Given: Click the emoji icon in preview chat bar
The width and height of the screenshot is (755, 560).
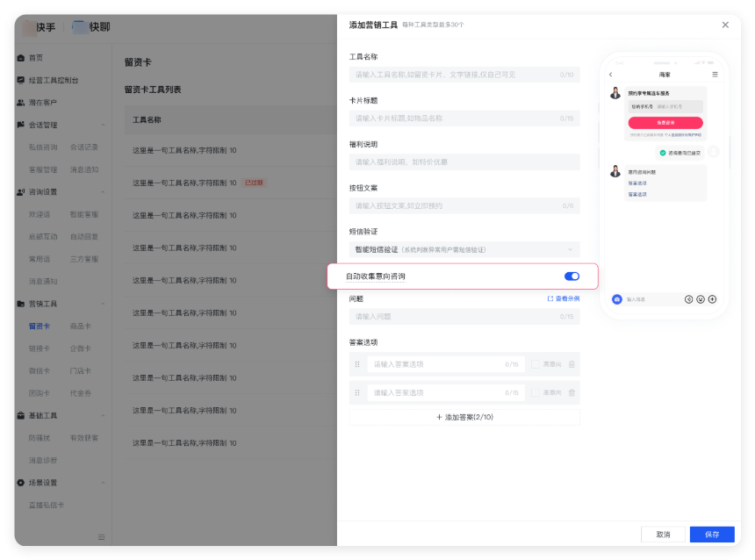Looking at the screenshot, I should 701,299.
